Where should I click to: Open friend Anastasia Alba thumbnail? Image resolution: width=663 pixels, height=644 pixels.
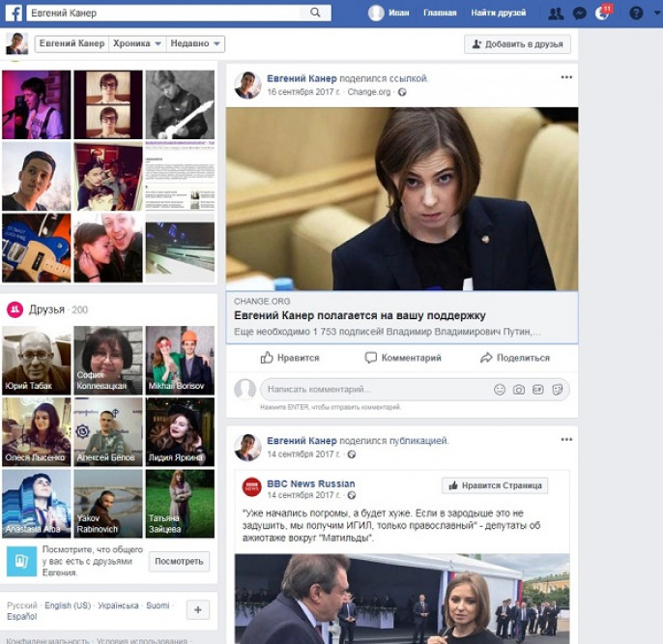[x=37, y=504]
